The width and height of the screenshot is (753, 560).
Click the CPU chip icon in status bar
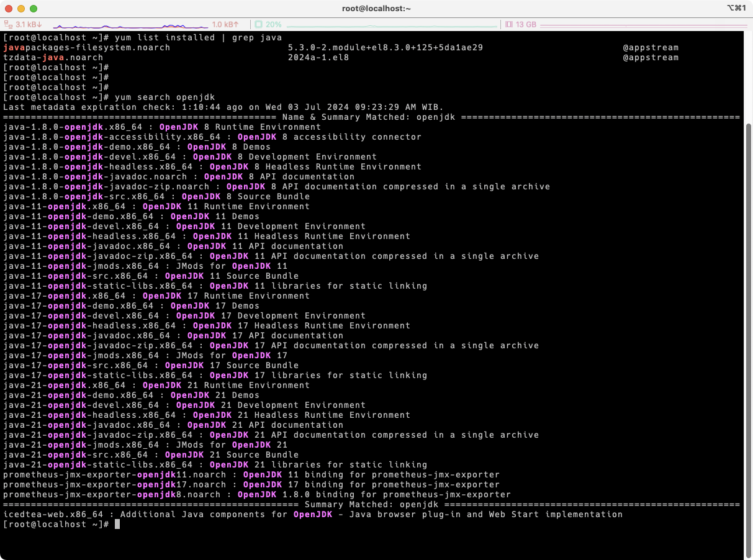[x=258, y=24]
